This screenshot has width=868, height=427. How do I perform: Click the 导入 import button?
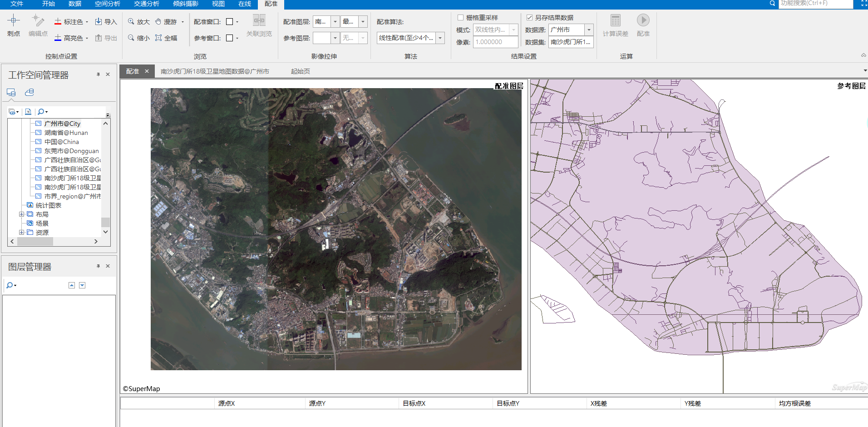[105, 21]
